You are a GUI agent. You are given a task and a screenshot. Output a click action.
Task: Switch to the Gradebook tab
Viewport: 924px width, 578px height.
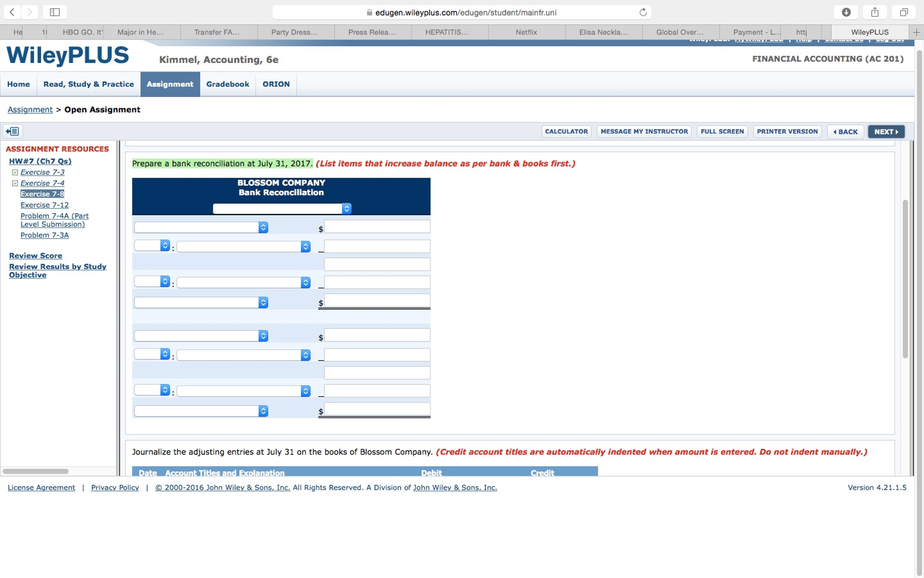click(x=228, y=84)
